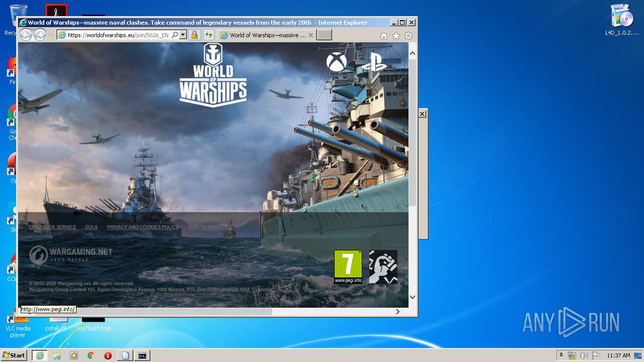This screenshot has height=362, width=644.
Task: Go back in Internet Explorer
Action: (x=26, y=35)
